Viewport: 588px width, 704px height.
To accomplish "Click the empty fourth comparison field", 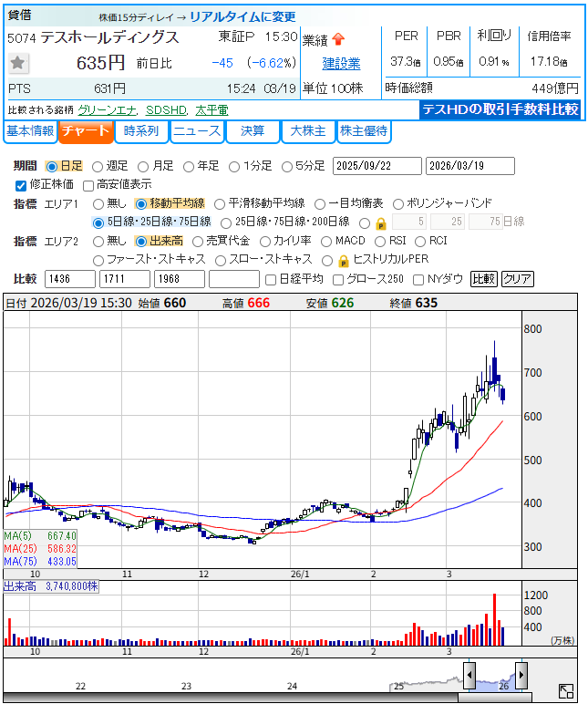I will click(x=234, y=279).
